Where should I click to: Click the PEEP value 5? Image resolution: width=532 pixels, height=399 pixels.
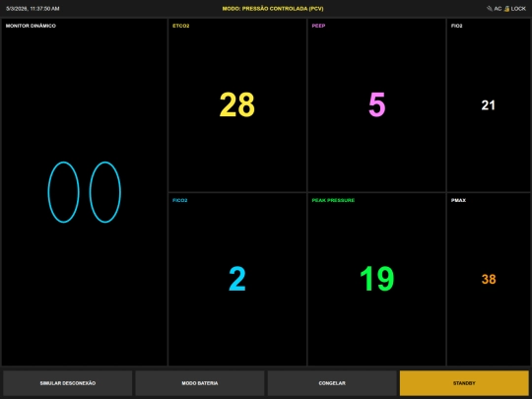click(x=377, y=104)
